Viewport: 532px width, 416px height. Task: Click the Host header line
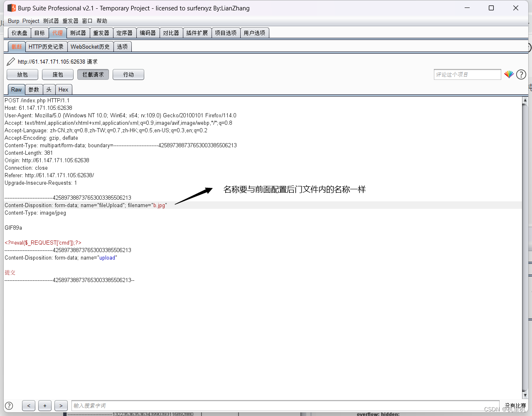click(x=38, y=108)
